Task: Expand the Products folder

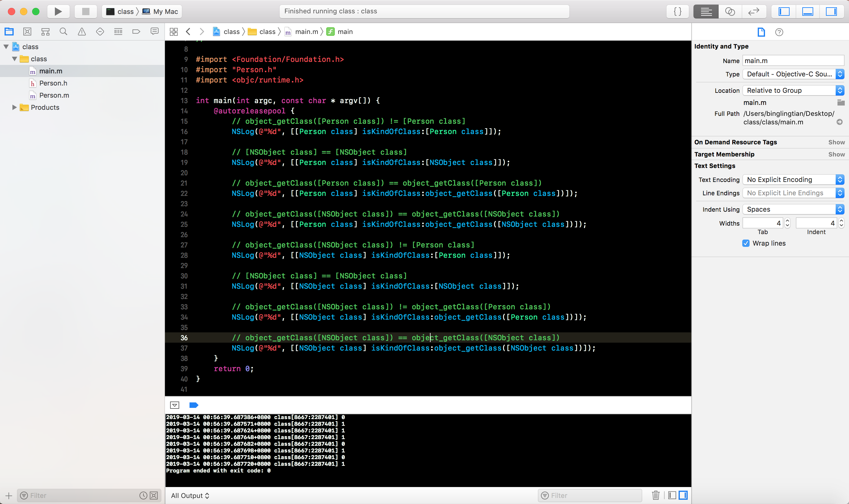Action: click(14, 107)
